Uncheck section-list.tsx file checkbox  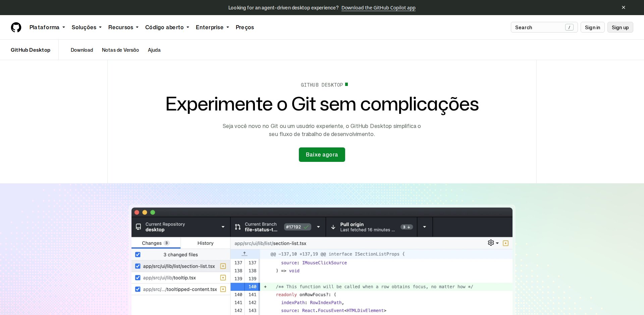click(138, 266)
